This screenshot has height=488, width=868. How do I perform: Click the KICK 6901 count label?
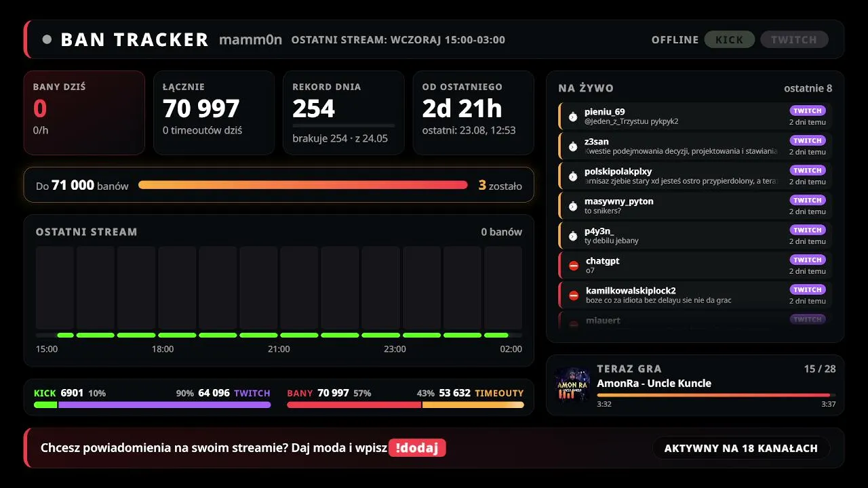pyautogui.click(x=59, y=393)
